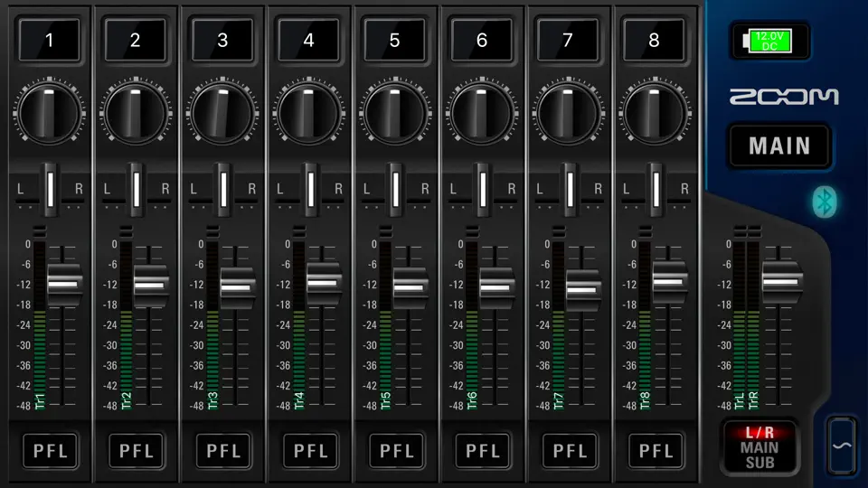Click the master TrR level meter
868x488 pixels.
pos(753,325)
